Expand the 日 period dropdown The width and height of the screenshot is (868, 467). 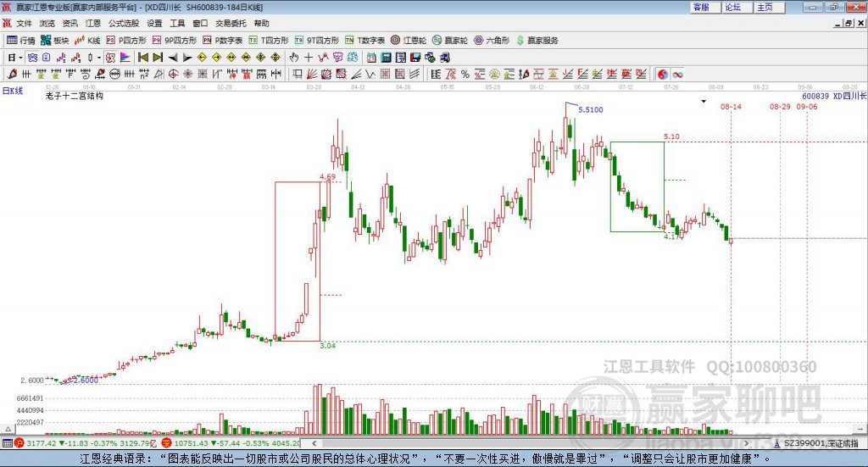[21, 58]
